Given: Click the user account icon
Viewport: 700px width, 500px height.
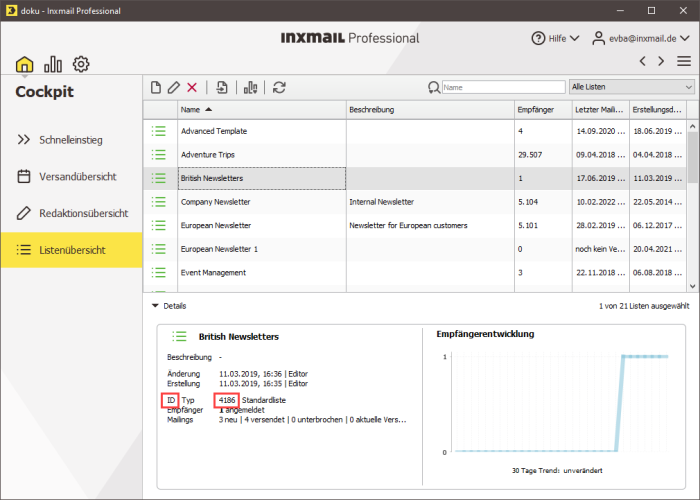Looking at the screenshot, I should pyautogui.click(x=598, y=38).
